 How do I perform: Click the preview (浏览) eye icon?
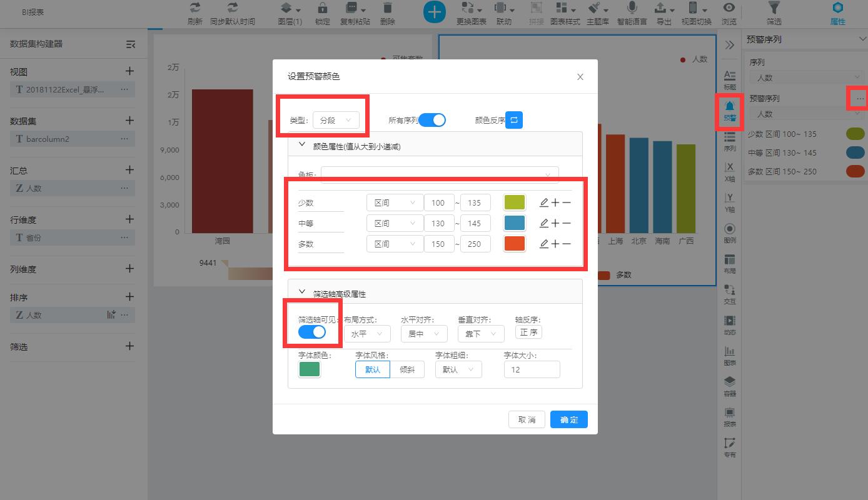click(x=729, y=9)
